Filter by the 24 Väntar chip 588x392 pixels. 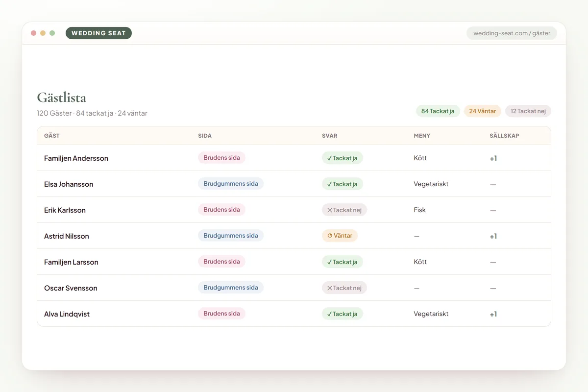483,111
